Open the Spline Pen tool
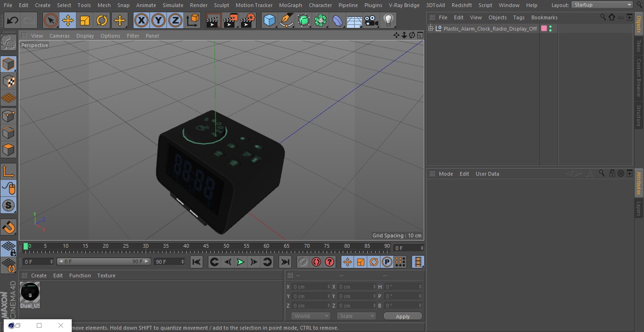This screenshot has width=644, height=332. pos(286,20)
